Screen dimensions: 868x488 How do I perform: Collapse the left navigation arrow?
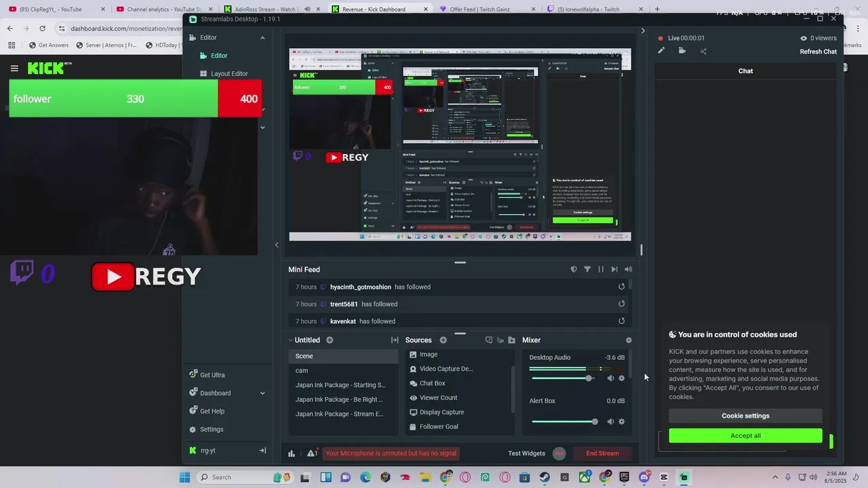[x=277, y=245]
